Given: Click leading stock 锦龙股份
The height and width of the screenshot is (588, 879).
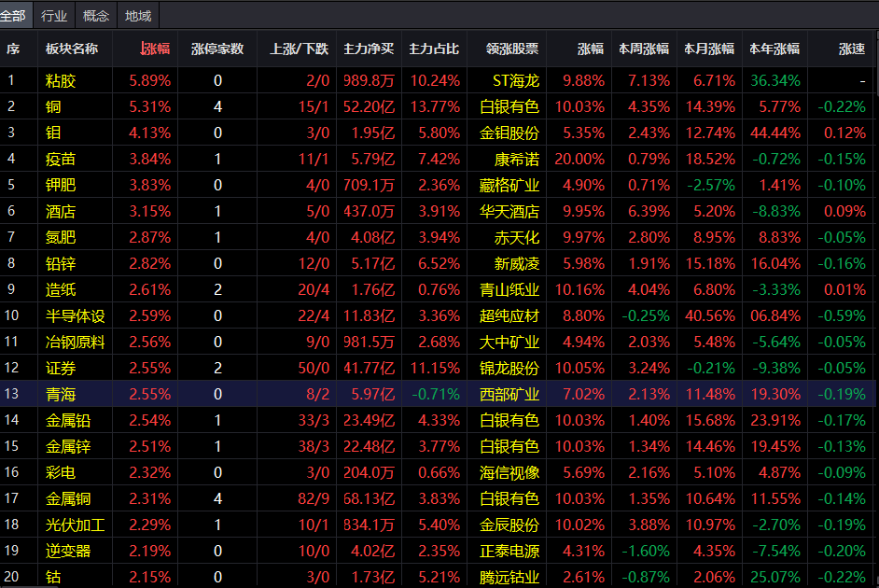Looking at the screenshot, I should pos(509,369).
